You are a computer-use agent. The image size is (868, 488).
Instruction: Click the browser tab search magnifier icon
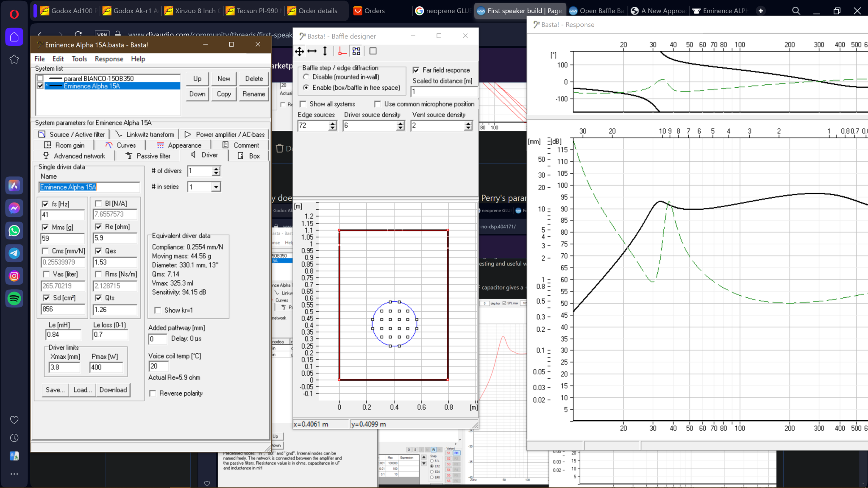796,11
